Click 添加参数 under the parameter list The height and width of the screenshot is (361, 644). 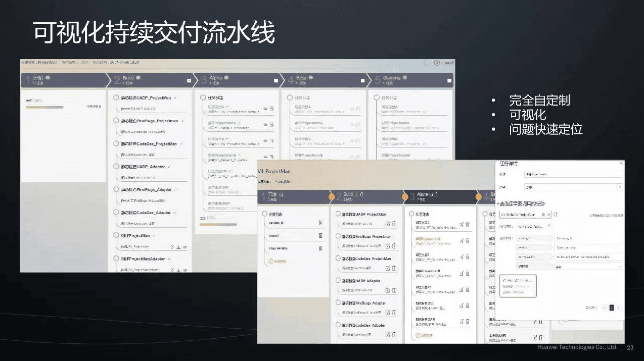click(x=279, y=261)
